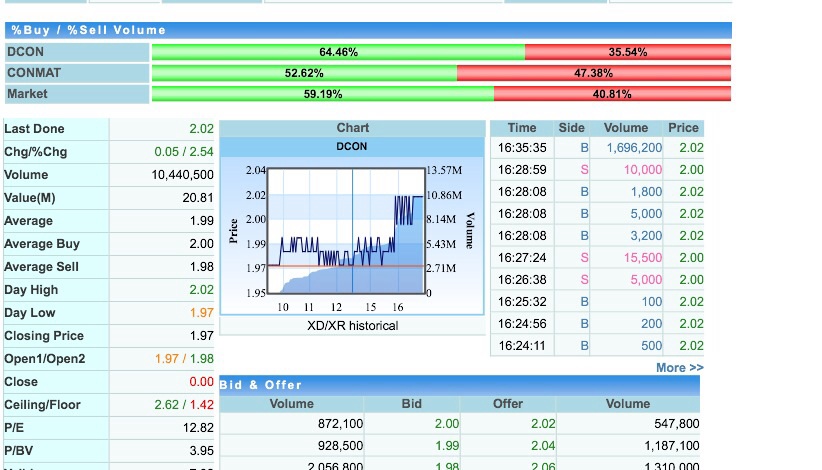Select CONMAT buy bar 52.62%

click(x=304, y=73)
